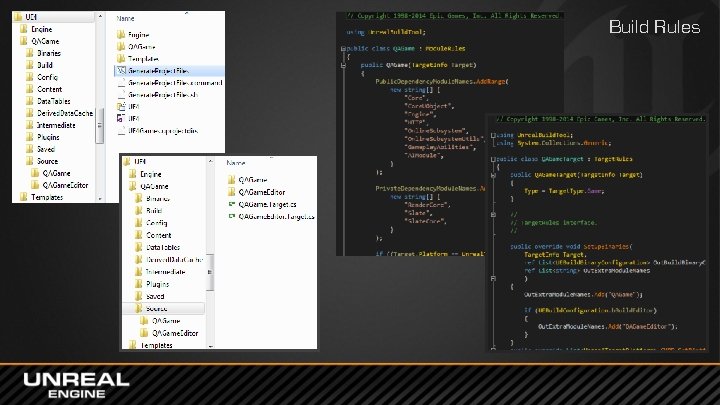Image resolution: width=720 pixels, height=405 pixels.
Task: Click the UE4Games.uprojectdirs file icon
Action: (121, 131)
